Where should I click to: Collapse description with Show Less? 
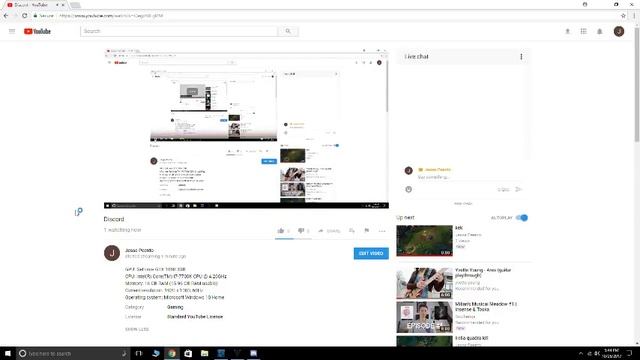tap(137, 329)
